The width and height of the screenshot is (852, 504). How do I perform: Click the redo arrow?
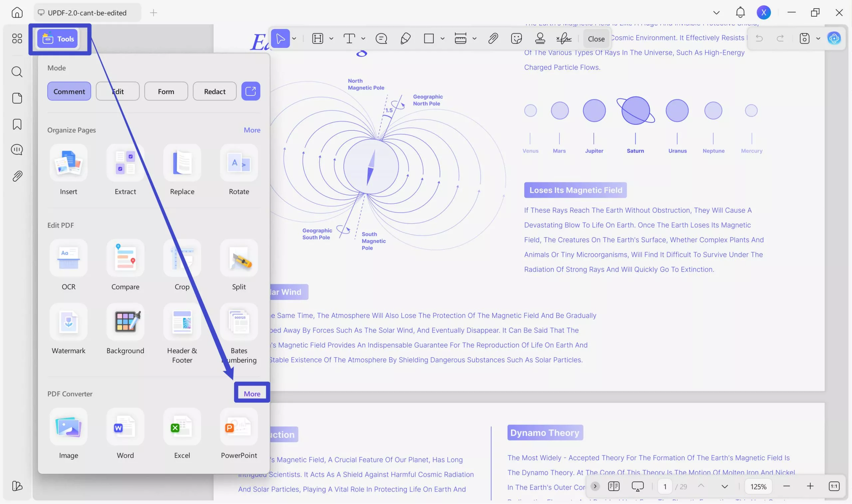pos(780,38)
